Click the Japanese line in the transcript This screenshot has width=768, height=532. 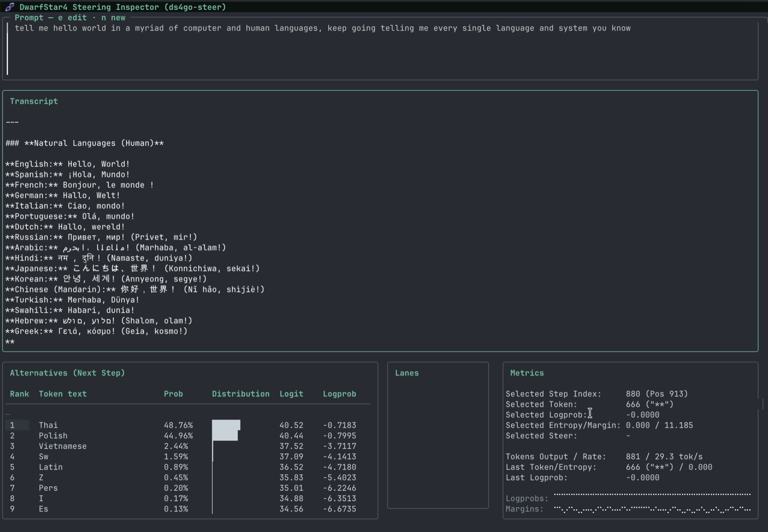point(132,269)
